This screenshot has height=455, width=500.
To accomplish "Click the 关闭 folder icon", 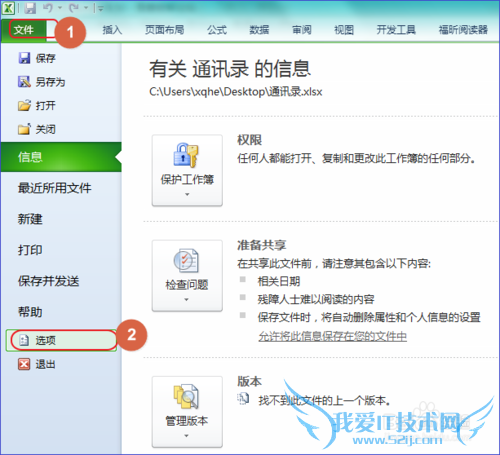I will [24, 129].
